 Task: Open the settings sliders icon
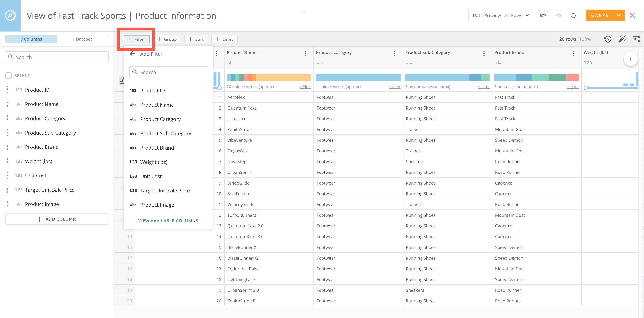[636, 39]
